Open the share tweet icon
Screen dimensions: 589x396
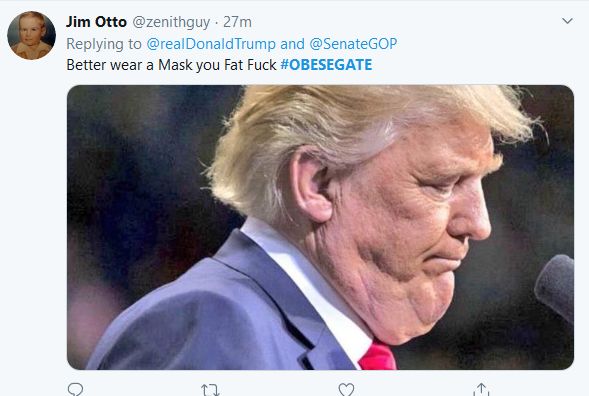click(x=481, y=389)
